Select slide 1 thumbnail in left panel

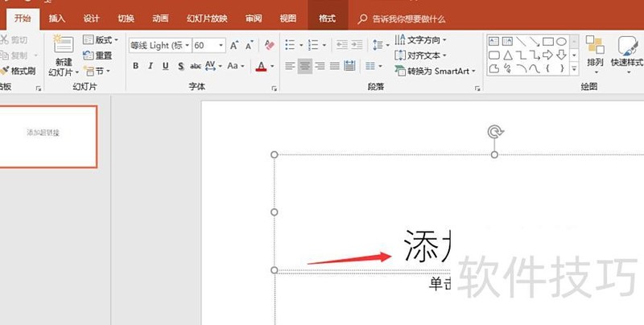pyautogui.click(x=49, y=136)
